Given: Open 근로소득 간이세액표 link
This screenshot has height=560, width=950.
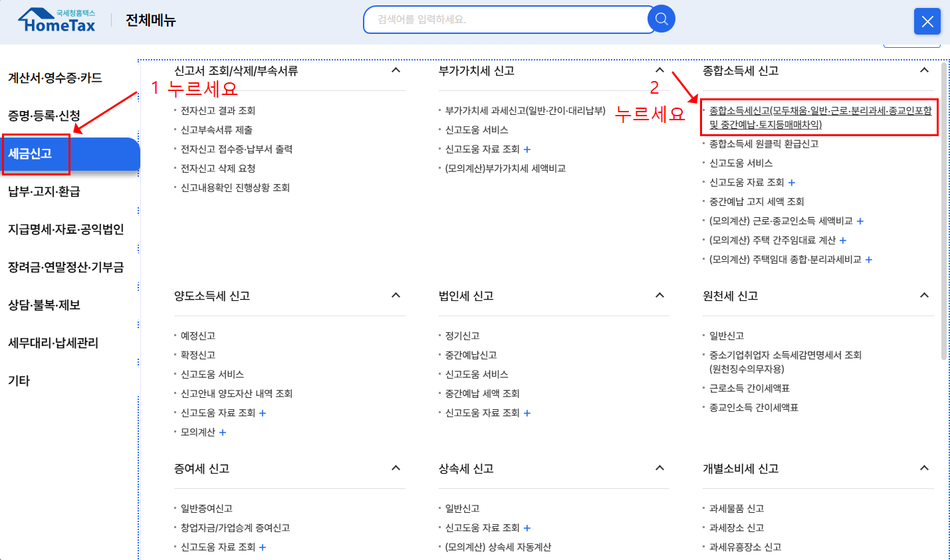Looking at the screenshot, I should pos(749,389).
